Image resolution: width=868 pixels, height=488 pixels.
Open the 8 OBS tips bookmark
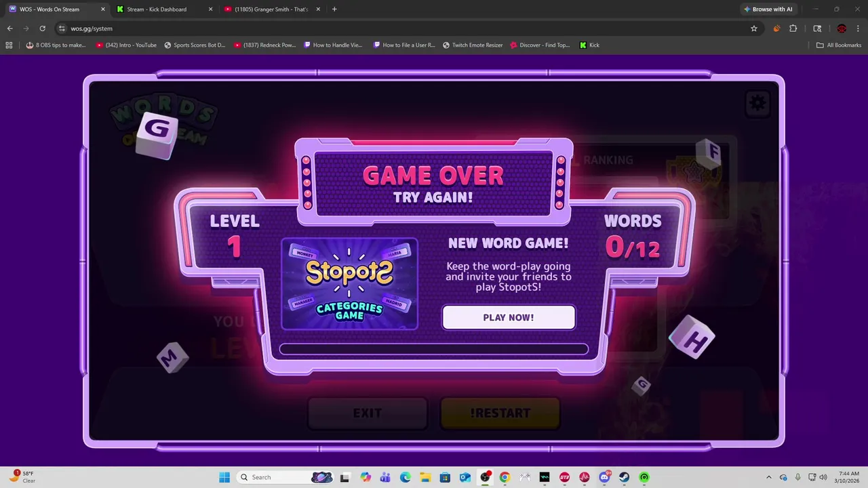tap(56, 45)
